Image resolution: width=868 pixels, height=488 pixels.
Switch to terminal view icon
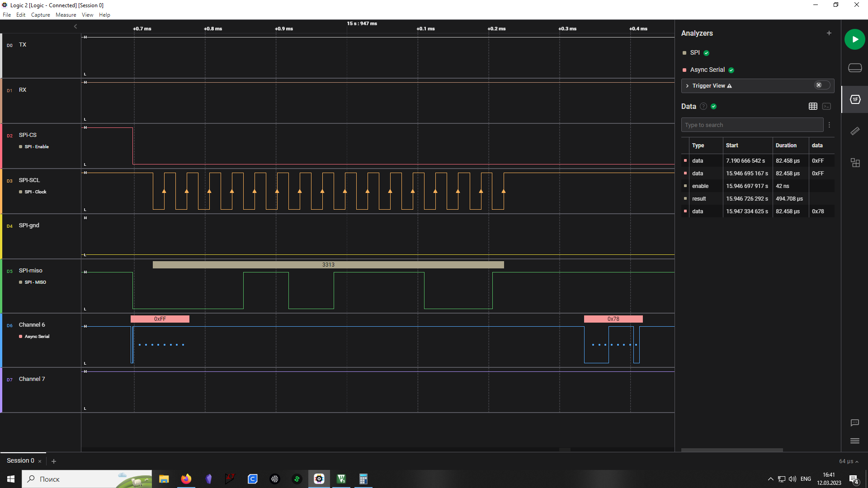point(826,106)
